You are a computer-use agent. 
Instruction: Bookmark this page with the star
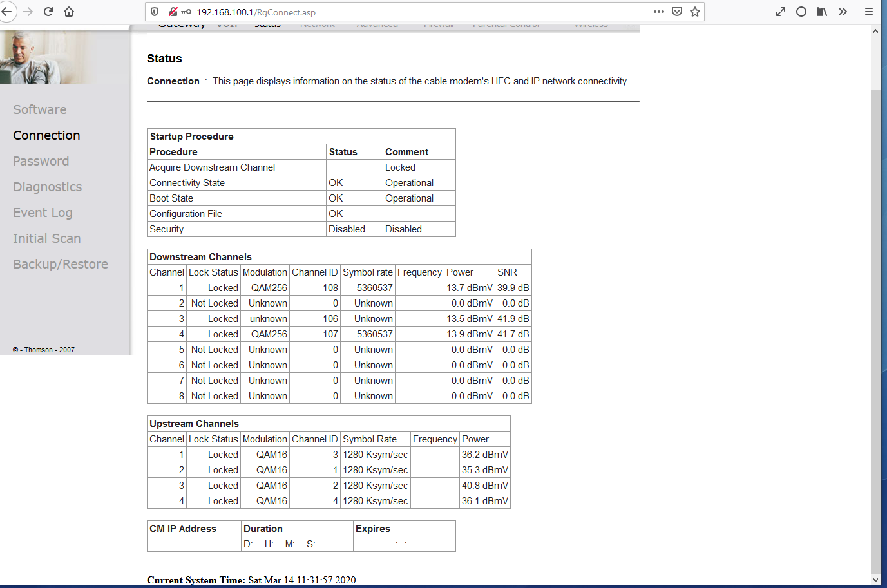point(695,12)
